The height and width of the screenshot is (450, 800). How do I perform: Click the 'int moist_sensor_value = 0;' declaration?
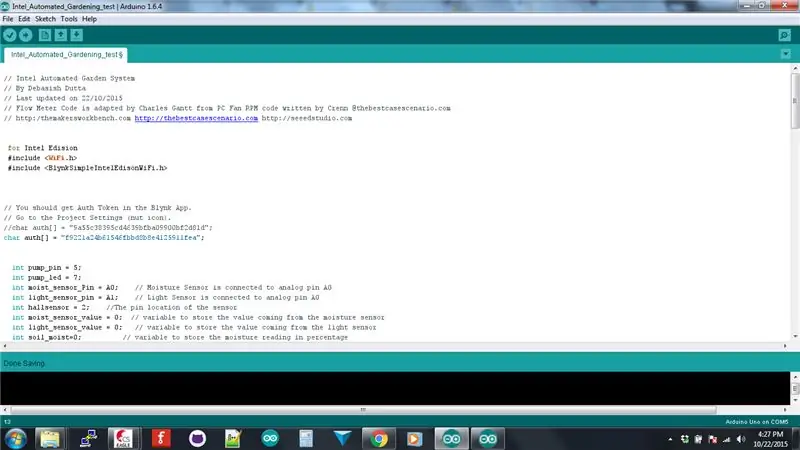click(67, 317)
